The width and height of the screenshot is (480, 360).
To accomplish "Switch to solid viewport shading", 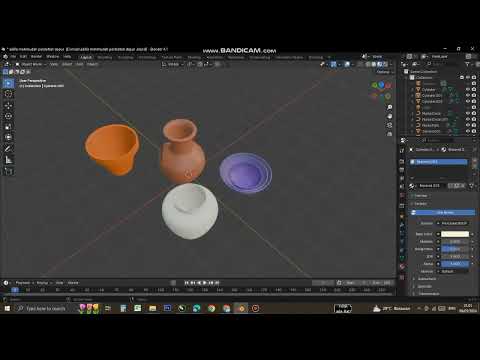I will tap(374, 64).
